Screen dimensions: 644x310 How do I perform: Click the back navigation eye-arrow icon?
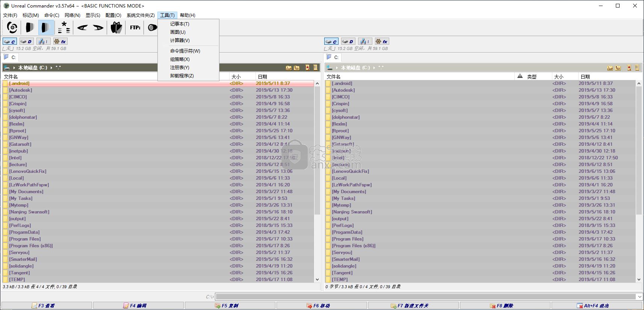point(82,27)
